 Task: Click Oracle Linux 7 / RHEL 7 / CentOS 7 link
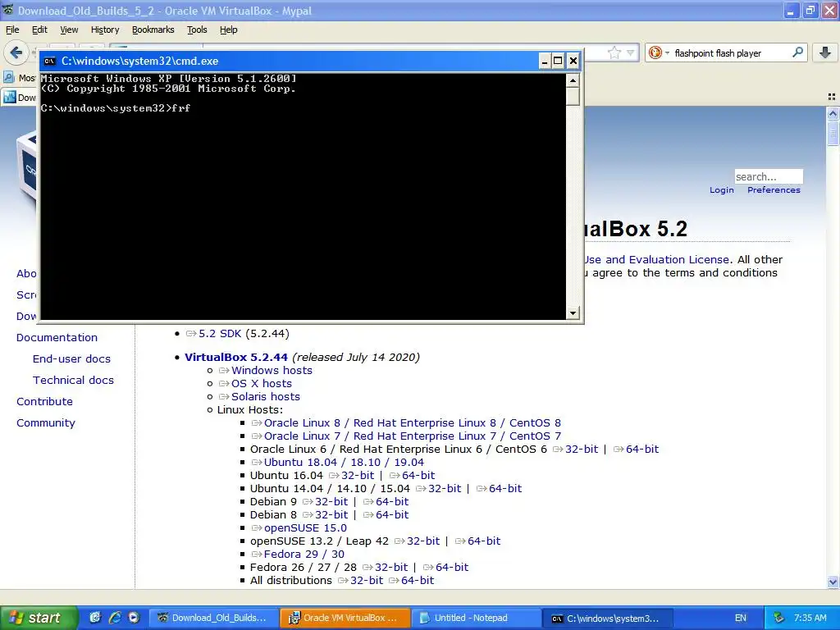click(x=413, y=436)
